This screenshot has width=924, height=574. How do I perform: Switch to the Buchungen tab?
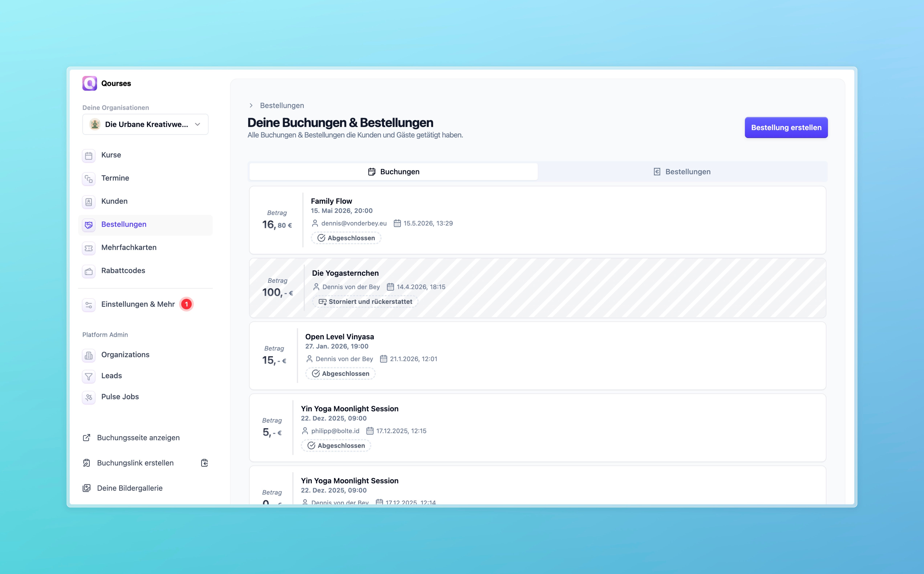pyautogui.click(x=394, y=172)
